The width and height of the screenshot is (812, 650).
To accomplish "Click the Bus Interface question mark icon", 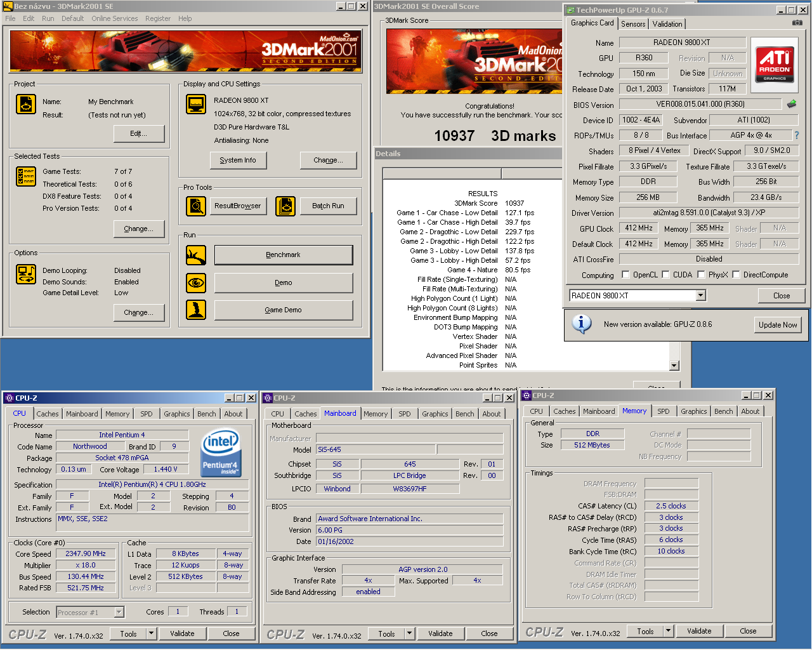I will coord(797,135).
